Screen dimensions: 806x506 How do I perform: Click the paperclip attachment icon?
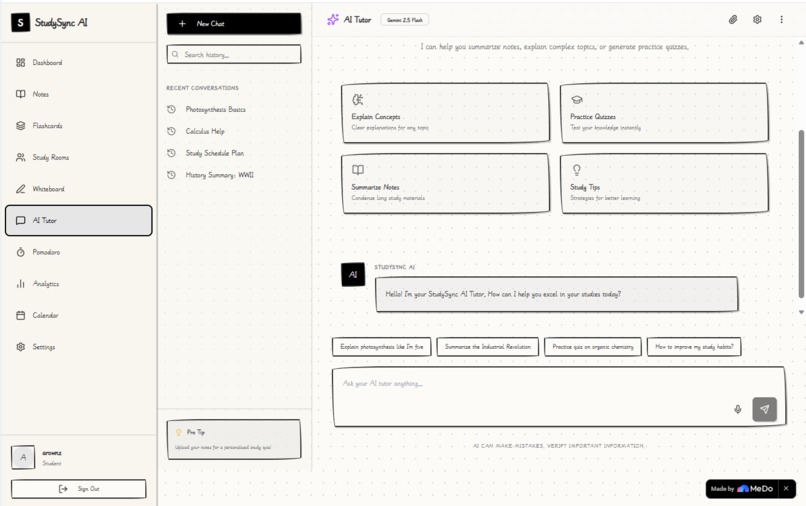click(733, 20)
